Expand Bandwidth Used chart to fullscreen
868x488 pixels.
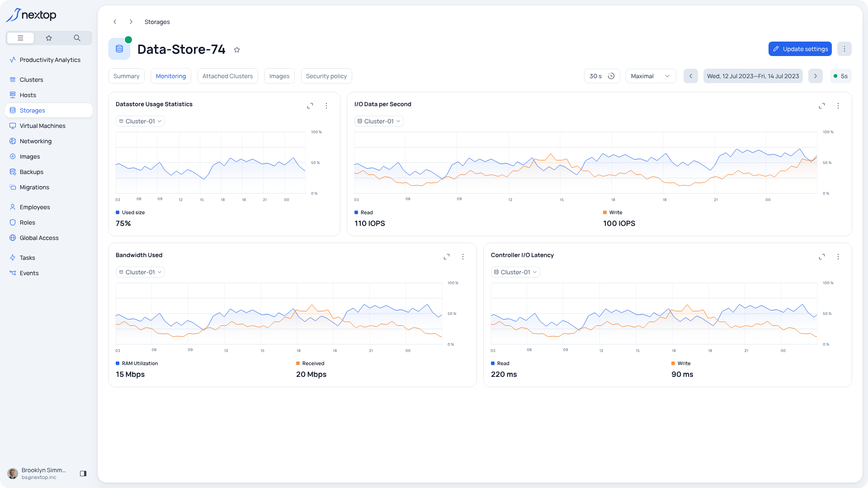tap(447, 257)
